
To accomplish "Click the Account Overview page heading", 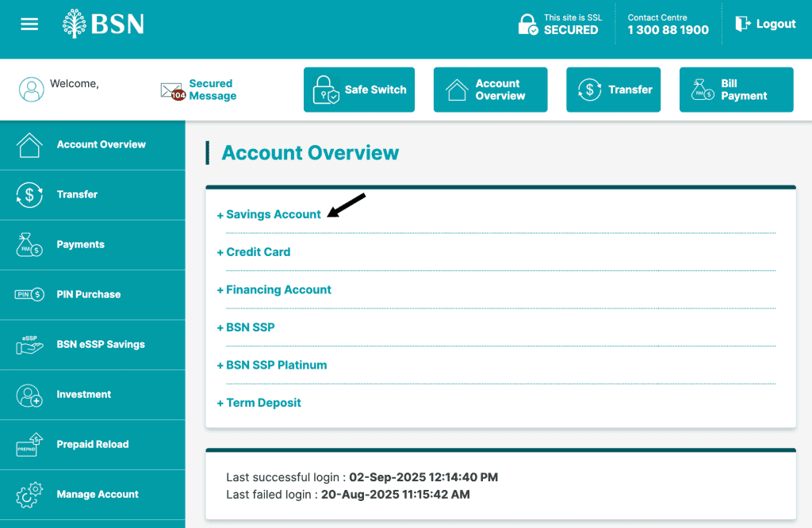I will 310,153.
